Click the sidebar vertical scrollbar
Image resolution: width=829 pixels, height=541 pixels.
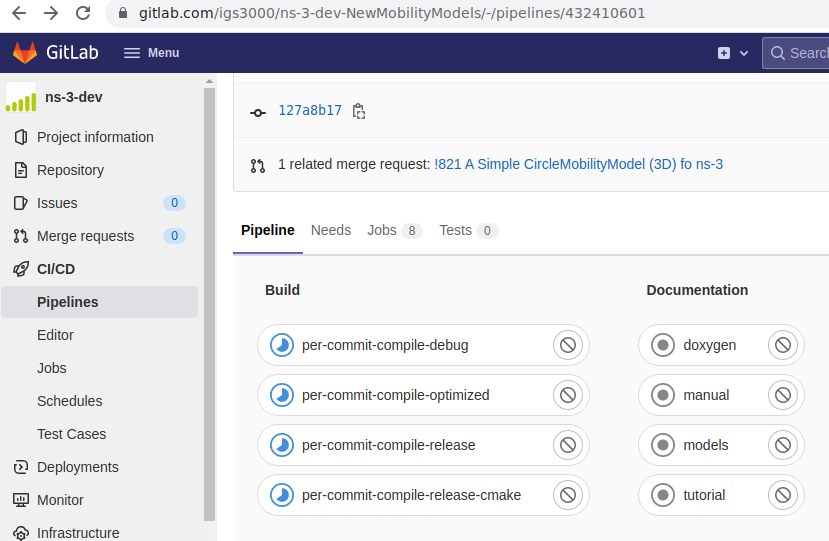click(x=209, y=305)
